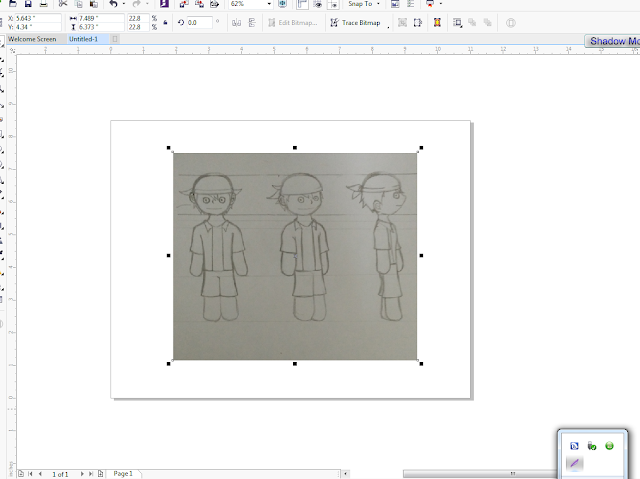Click the vertical scale factor 22.8 field
This screenshot has height=479, width=640.
(x=138, y=27)
